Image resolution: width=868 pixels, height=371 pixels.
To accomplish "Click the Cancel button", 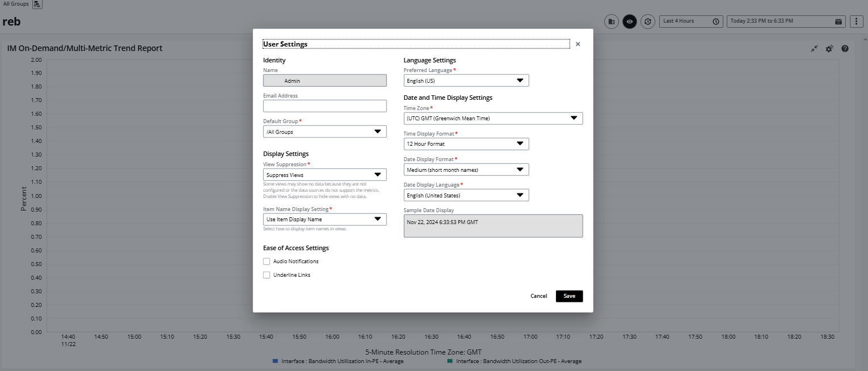I will pos(538,296).
